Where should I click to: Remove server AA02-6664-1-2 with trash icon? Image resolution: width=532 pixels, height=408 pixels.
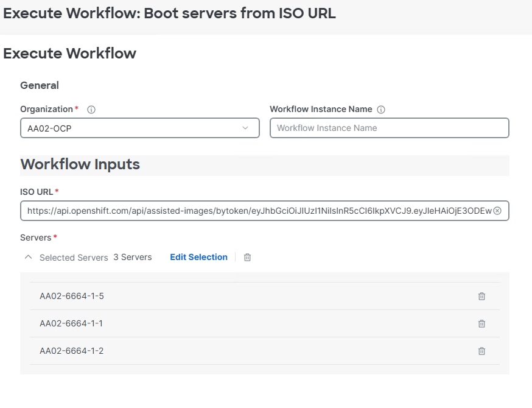click(482, 351)
